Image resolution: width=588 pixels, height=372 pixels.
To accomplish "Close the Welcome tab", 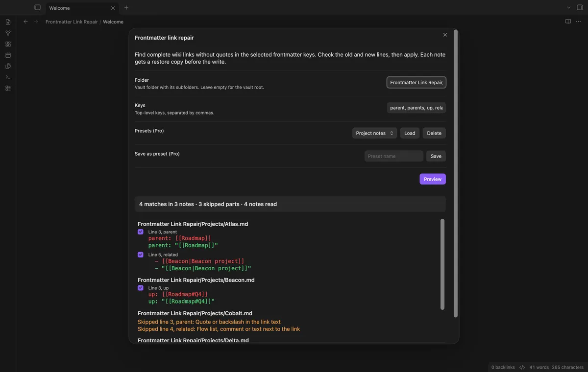I will (113, 8).
